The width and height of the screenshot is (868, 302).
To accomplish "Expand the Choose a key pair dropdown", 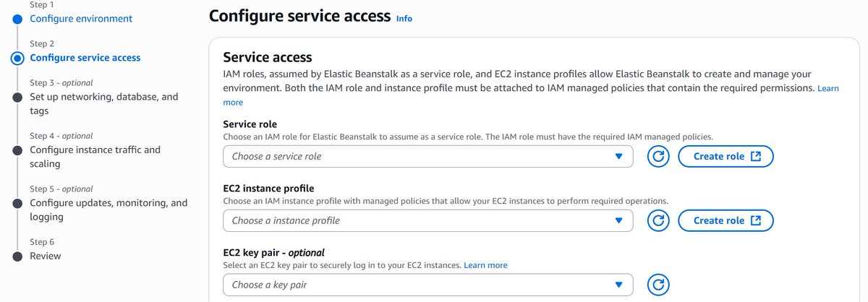I will click(427, 285).
